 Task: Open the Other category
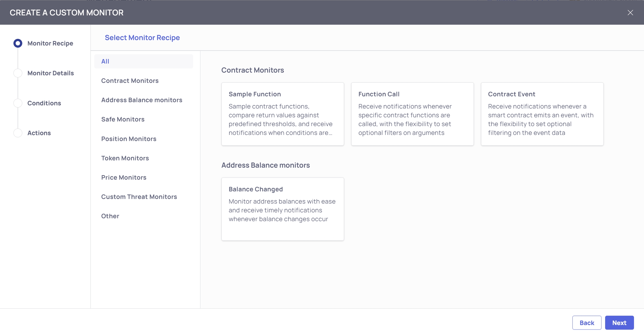point(110,216)
